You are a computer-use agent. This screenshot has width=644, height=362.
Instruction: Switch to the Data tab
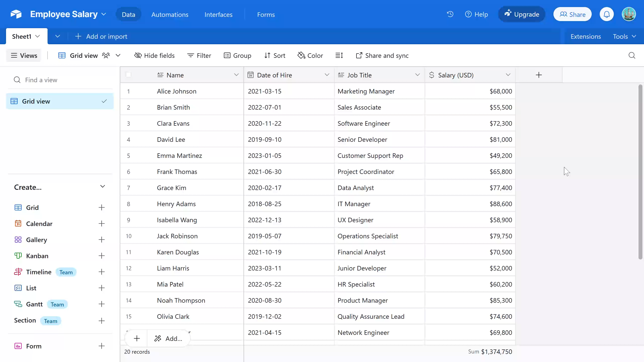tap(128, 14)
